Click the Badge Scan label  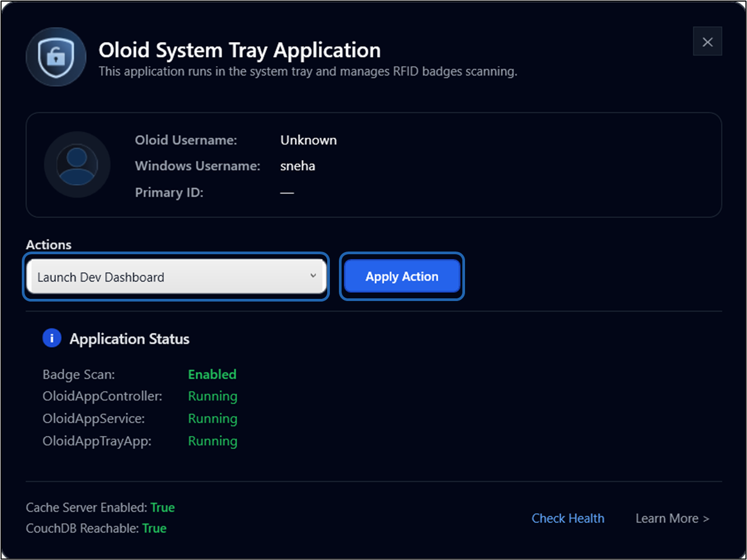point(79,374)
